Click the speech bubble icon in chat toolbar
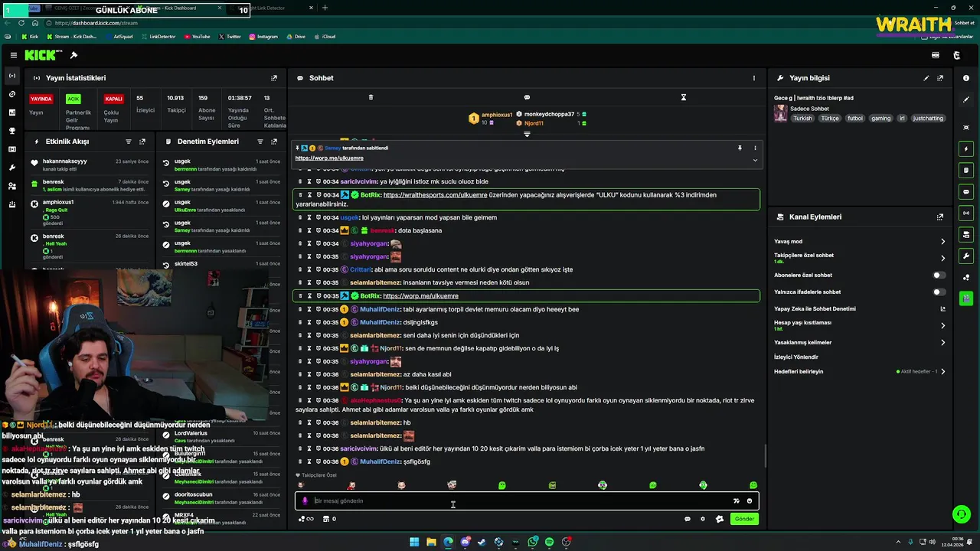Viewport: 980px width, 551px height. [527, 97]
